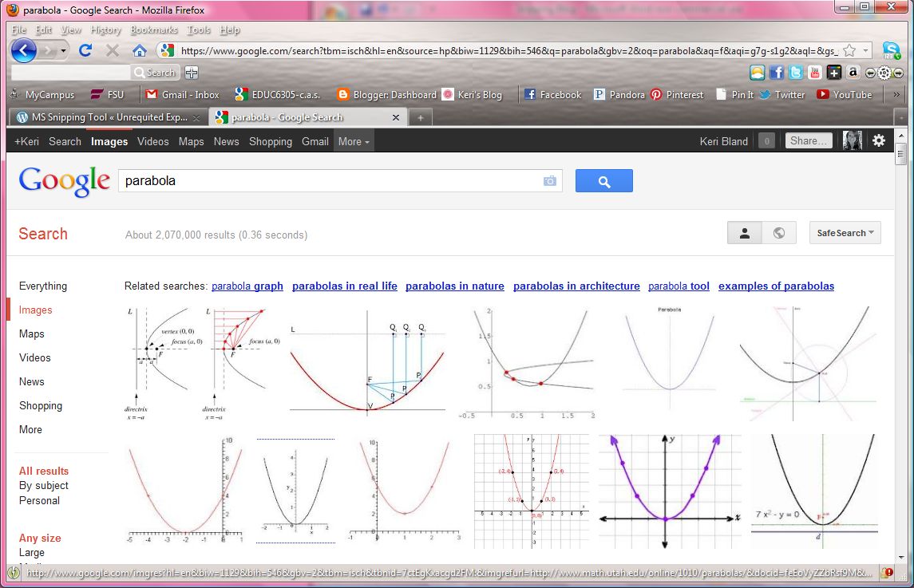Search by image using the camera icon
Image resolution: width=914 pixels, height=588 pixels.
coord(550,181)
